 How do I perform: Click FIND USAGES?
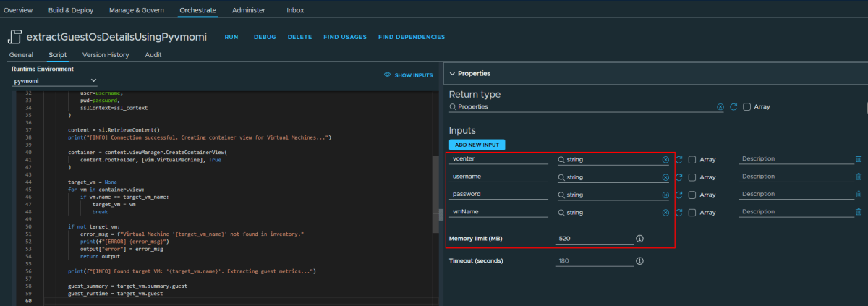click(345, 37)
